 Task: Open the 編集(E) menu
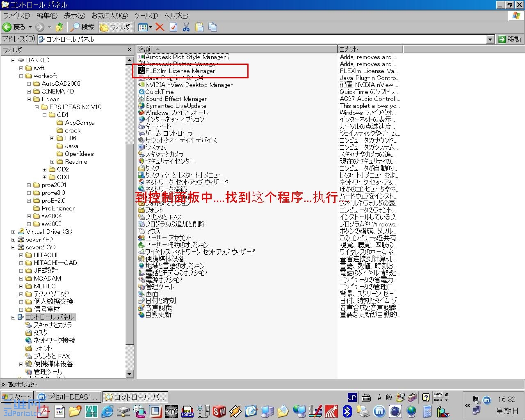point(47,16)
